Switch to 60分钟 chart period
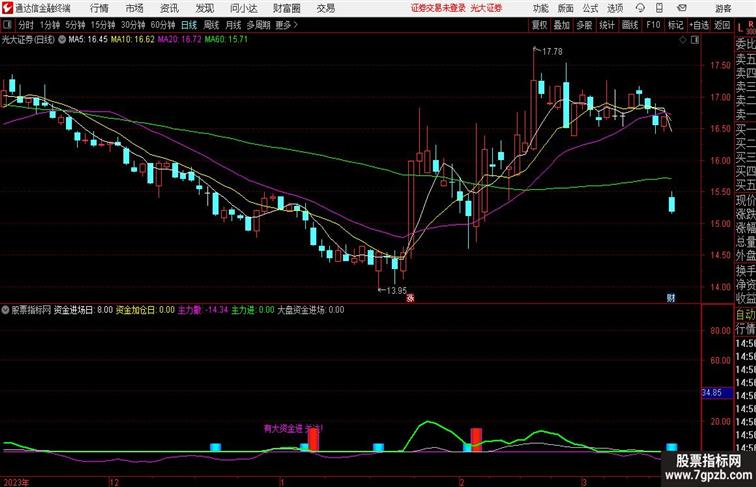The width and height of the screenshot is (756, 487). [x=163, y=25]
